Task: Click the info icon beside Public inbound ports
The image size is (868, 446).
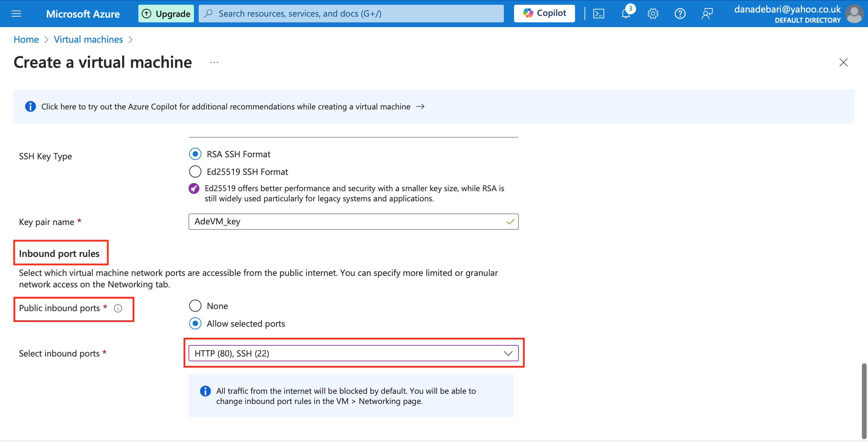Action: 118,308
